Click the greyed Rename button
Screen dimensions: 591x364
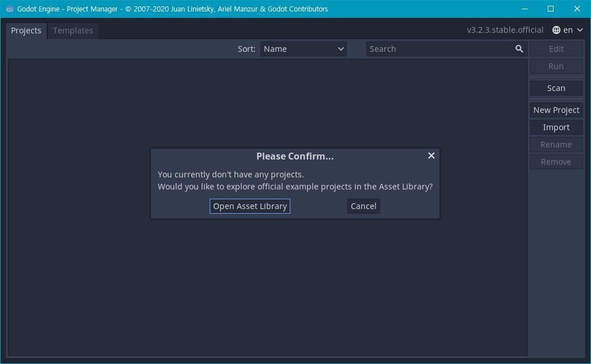point(556,145)
